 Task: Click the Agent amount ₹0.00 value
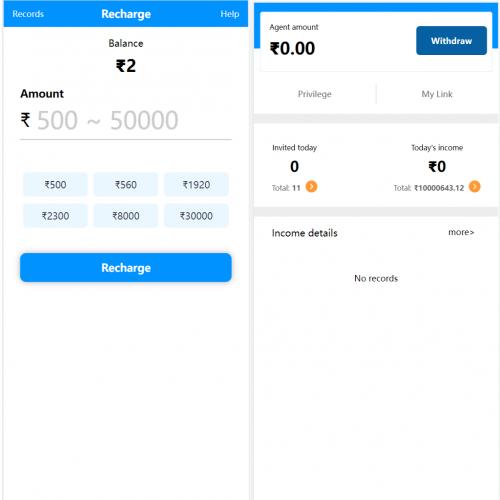click(x=292, y=48)
